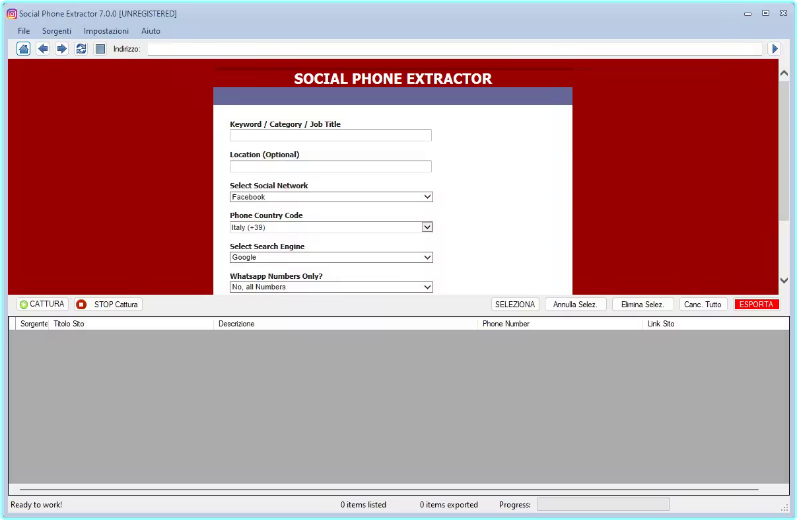The image size is (797, 520).
Task: Click the Instagram-style app icon in title bar
Action: (12, 14)
